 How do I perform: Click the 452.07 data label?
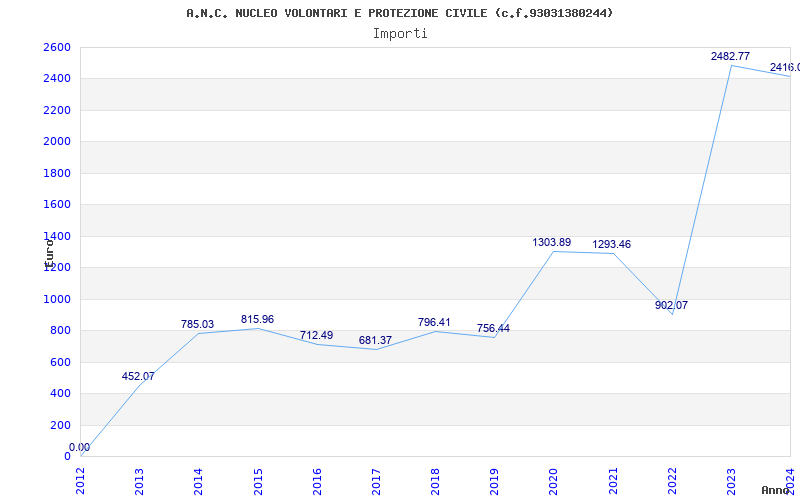click(138, 377)
